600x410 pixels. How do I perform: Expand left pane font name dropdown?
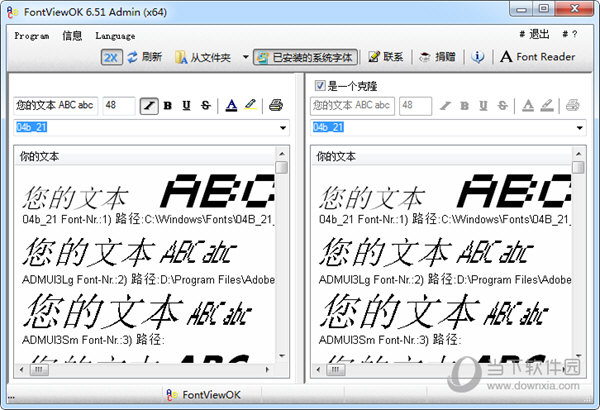pyautogui.click(x=283, y=128)
